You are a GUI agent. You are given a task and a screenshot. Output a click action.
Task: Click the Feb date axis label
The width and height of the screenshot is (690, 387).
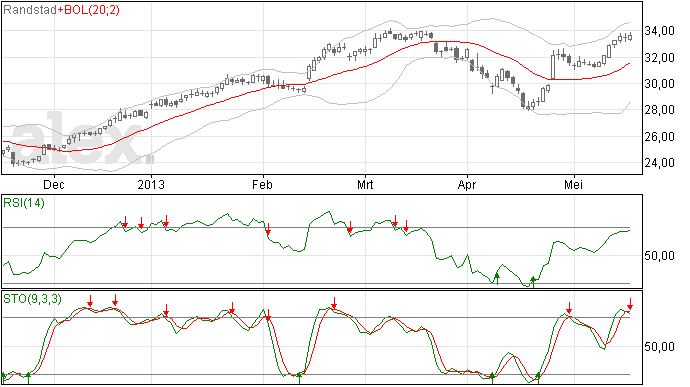point(262,184)
